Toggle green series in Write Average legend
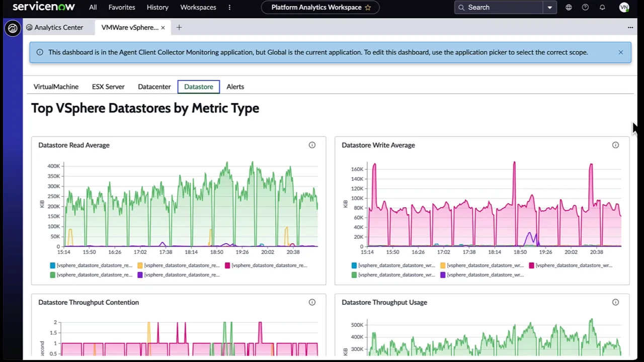This screenshot has height=362, width=644. [393, 275]
